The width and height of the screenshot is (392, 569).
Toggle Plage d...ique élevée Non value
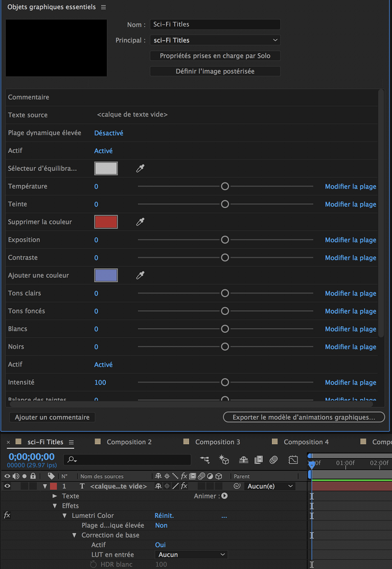coord(162,525)
